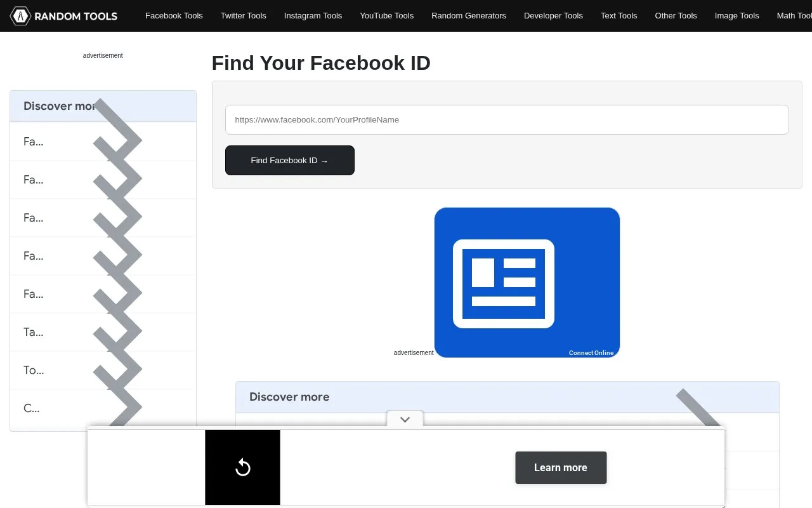Viewport: 812px width, 508px height.
Task: Open the Instagram Tools menu
Action: (x=313, y=16)
